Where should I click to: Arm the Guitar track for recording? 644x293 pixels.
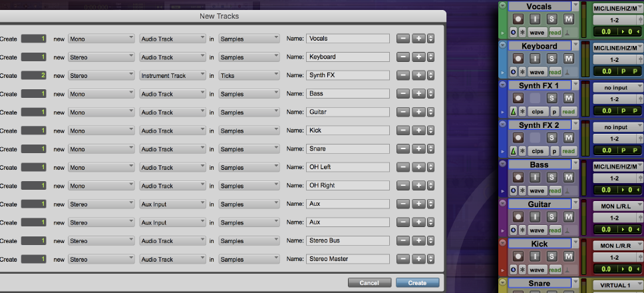[x=518, y=216]
